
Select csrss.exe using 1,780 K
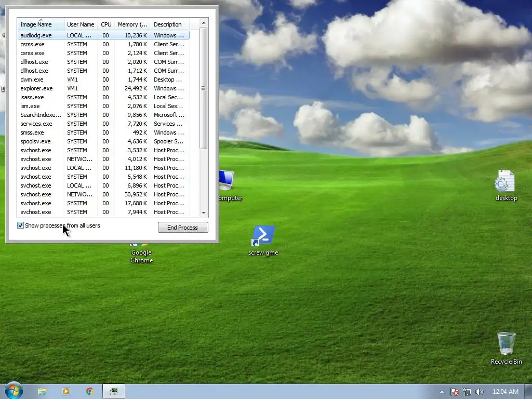click(103, 44)
